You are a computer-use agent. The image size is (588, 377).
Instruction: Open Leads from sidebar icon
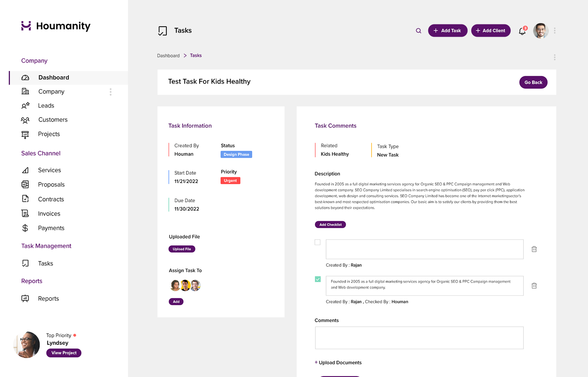(x=26, y=106)
